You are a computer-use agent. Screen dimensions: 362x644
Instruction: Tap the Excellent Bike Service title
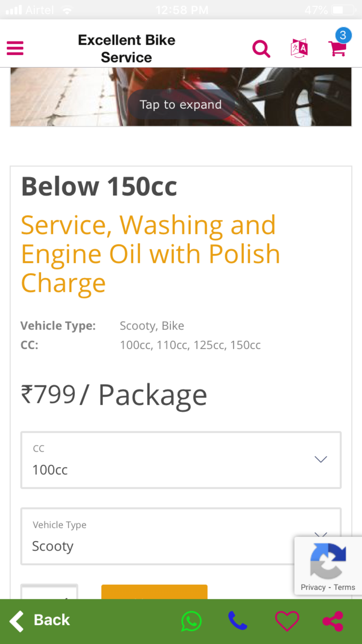[126, 49]
